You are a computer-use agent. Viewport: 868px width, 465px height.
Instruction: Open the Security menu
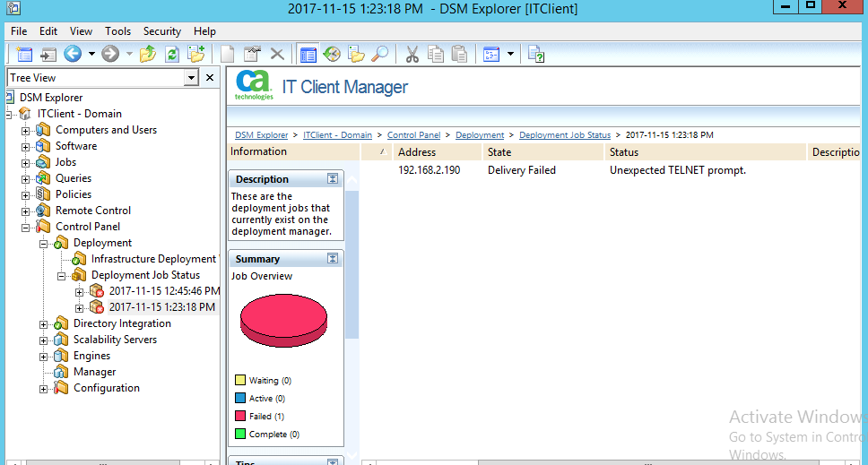(x=162, y=31)
